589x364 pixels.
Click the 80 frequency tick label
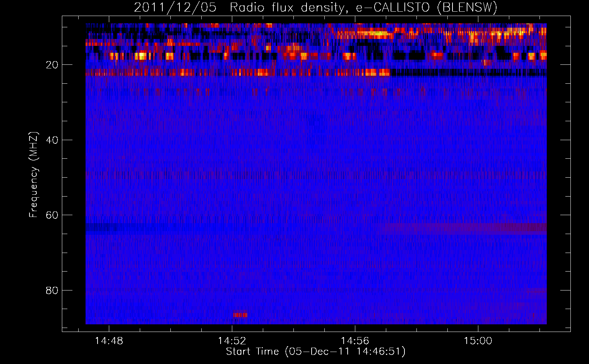(52, 290)
